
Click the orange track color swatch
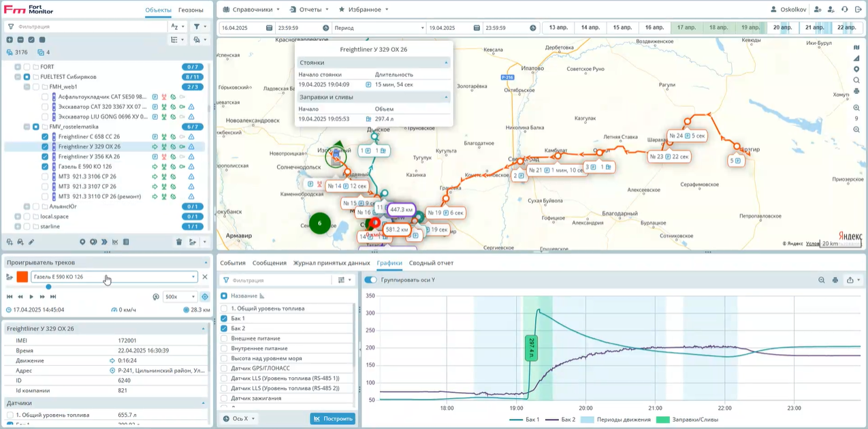pyautogui.click(x=22, y=277)
